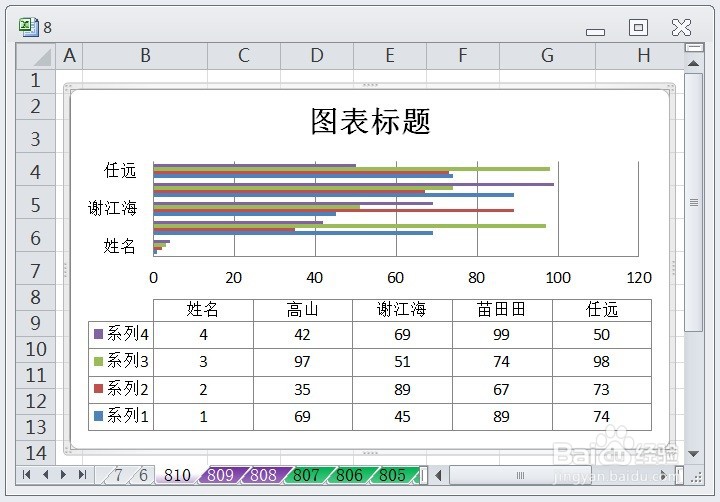The height and width of the screenshot is (502, 720).
Task: Select column F header
Action: pos(463,56)
